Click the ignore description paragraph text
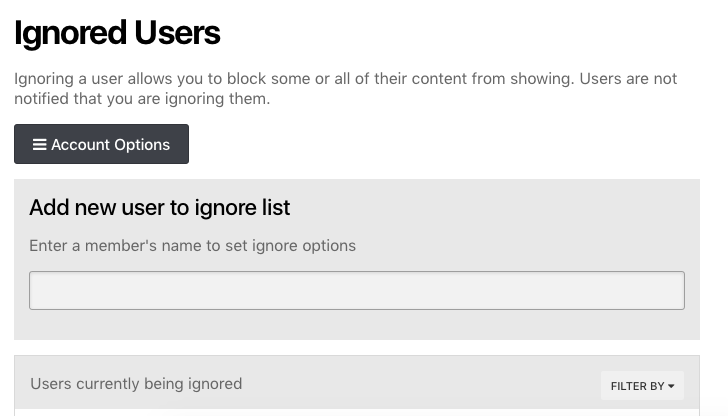 pos(345,78)
